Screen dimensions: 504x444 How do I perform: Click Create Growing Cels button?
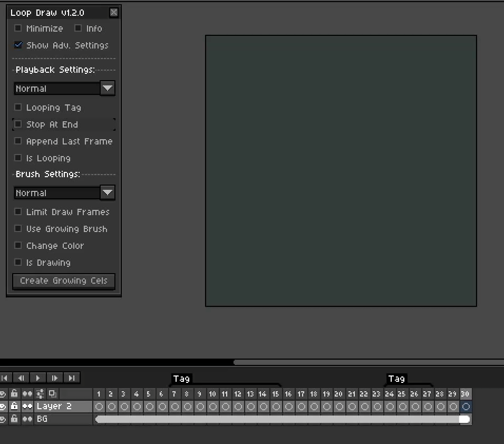tap(64, 281)
